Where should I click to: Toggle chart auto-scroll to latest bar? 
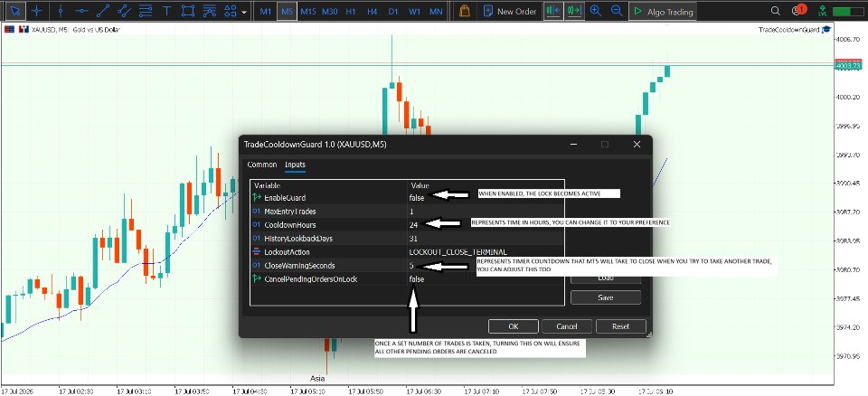pos(573,11)
